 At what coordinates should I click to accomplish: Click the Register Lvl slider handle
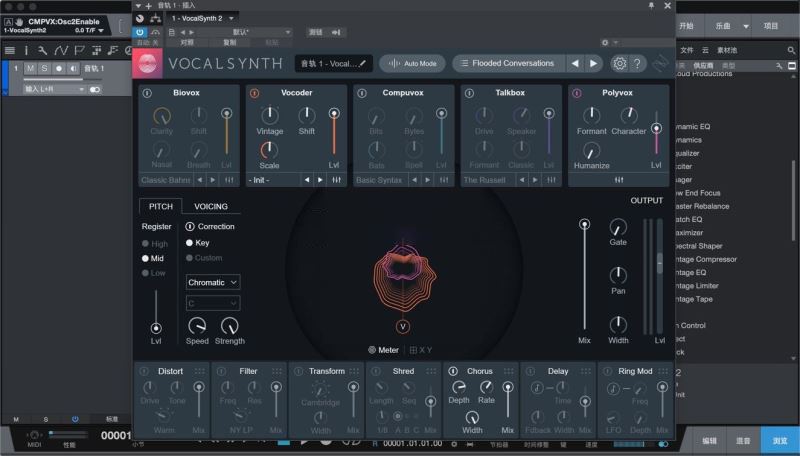156,328
